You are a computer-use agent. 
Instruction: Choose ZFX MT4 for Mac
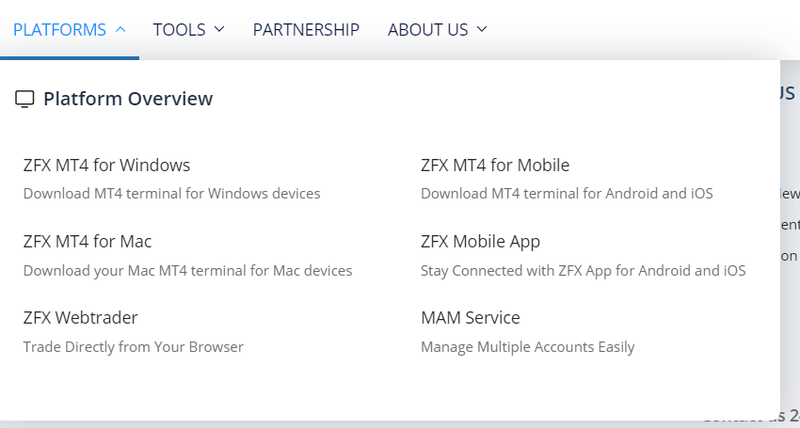coord(87,241)
